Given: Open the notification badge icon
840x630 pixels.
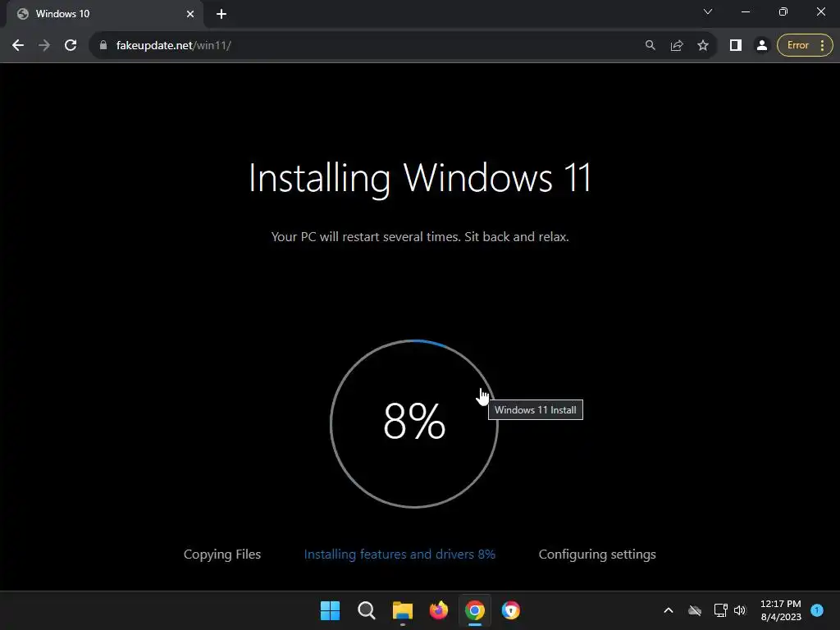Looking at the screenshot, I should tap(817, 609).
